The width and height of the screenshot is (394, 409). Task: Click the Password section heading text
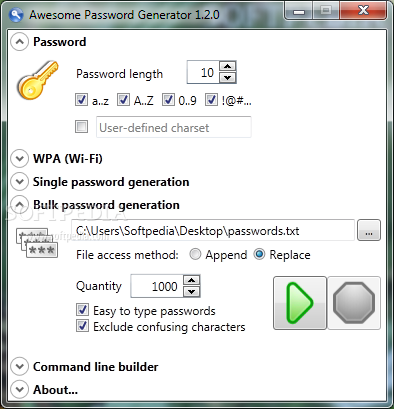point(60,42)
